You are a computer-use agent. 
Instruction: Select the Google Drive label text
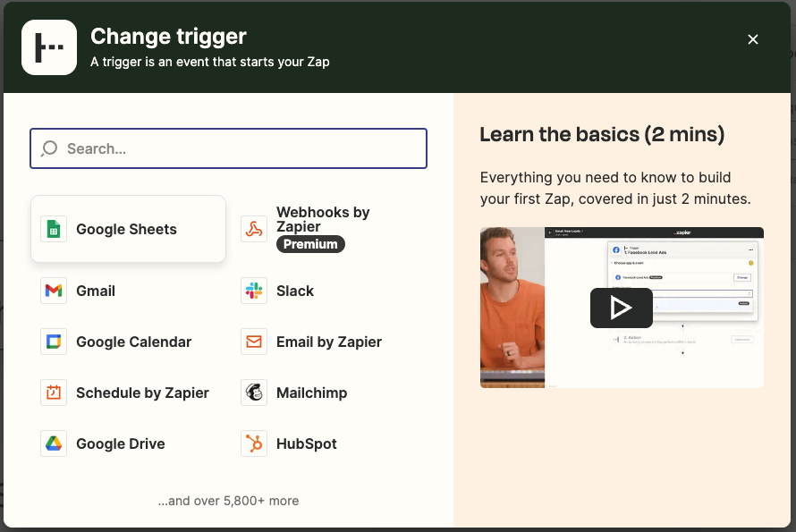pos(121,443)
